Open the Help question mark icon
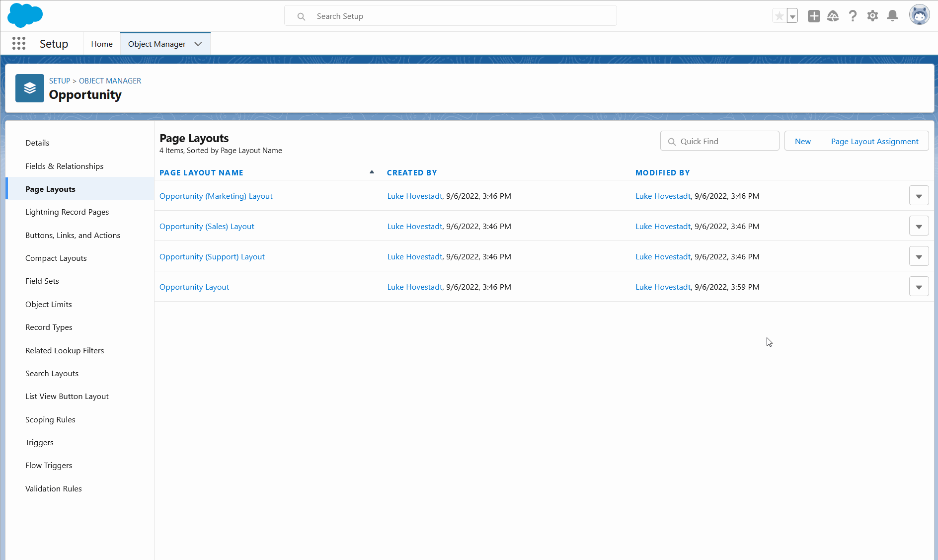 click(x=853, y=16)
